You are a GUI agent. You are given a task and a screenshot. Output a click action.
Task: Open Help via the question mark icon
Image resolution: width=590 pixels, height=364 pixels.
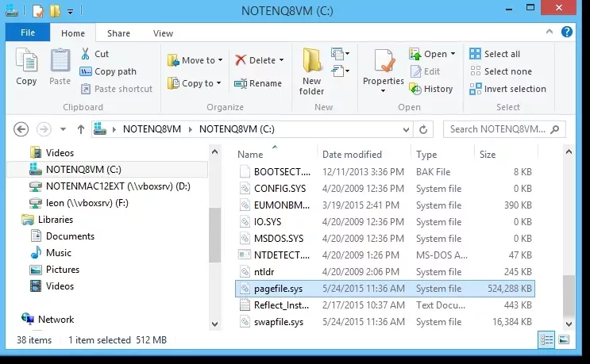pyautogui.click(x=567, y=32)
